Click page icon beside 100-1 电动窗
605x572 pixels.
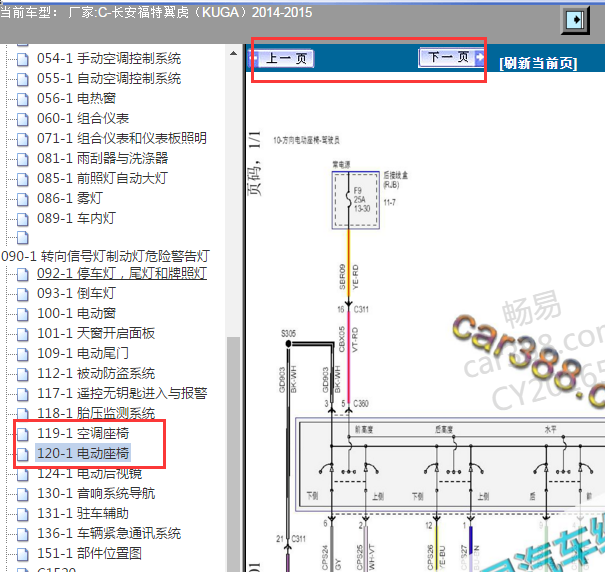coord(23,314)
